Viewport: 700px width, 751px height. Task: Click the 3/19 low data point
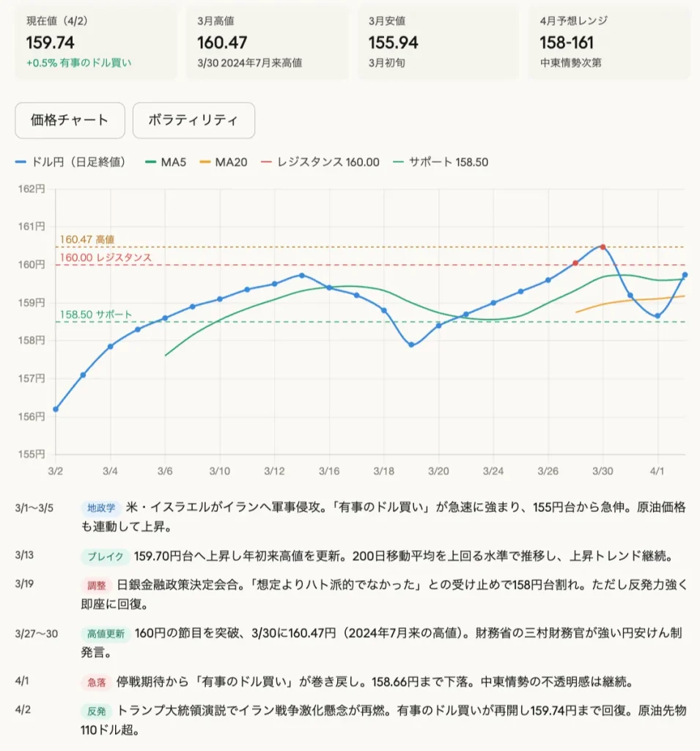[411, 345]
